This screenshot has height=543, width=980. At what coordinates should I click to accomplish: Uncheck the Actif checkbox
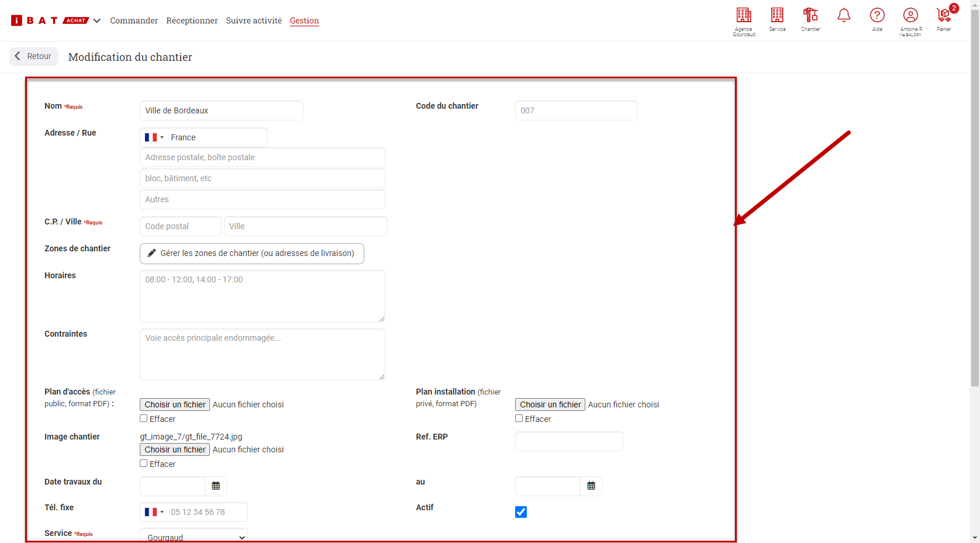(521, 512)
